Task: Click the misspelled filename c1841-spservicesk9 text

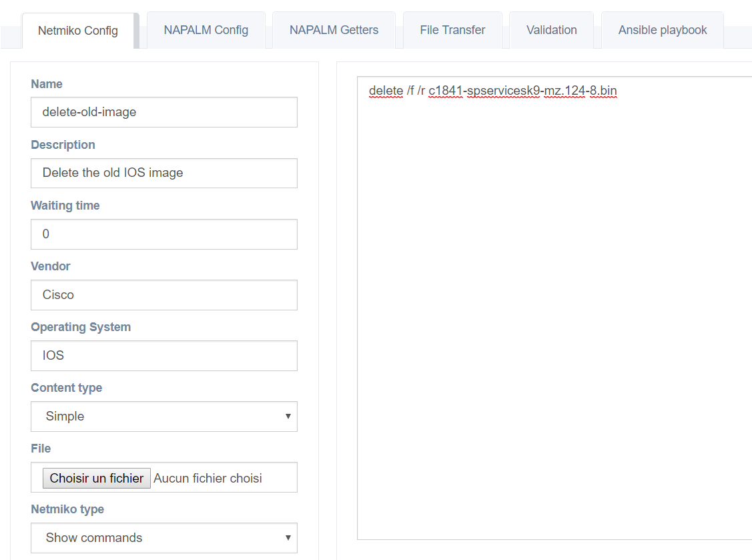Action: 484,91
